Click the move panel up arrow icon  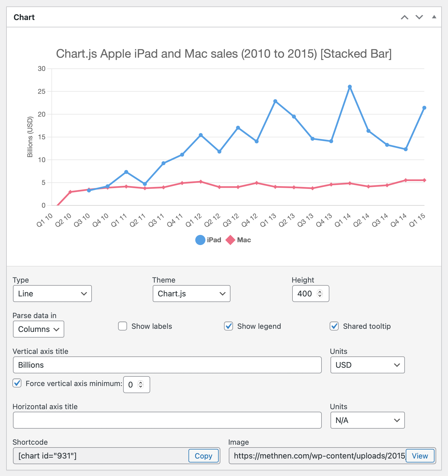(x=405, y=17)
